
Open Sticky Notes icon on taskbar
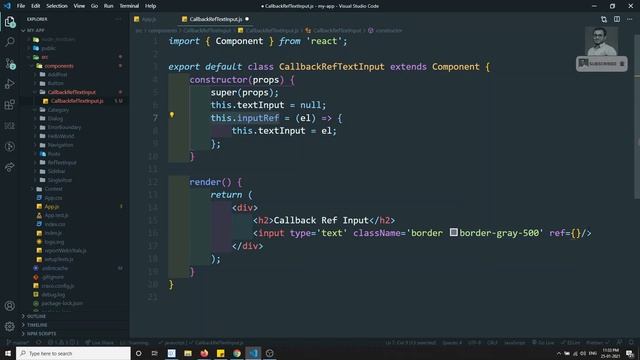220,353
